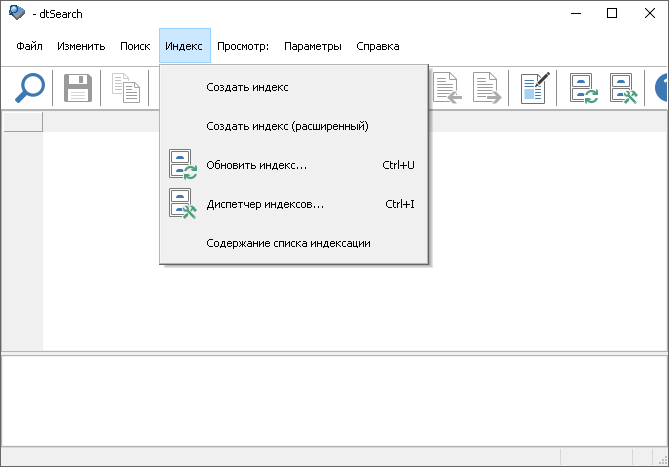Click the icon beside Диспетчер индексов menu entry
This screenshot has width=669, height=467.
coord(183,203)
